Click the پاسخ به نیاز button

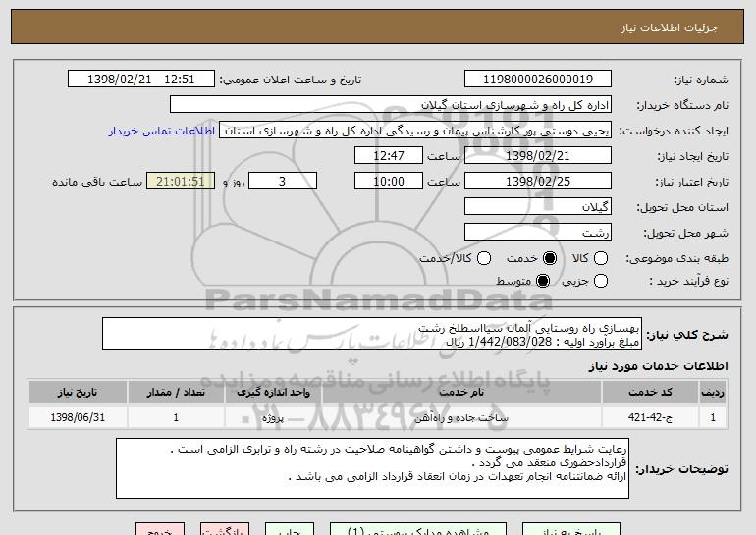[x=571, y=529]
